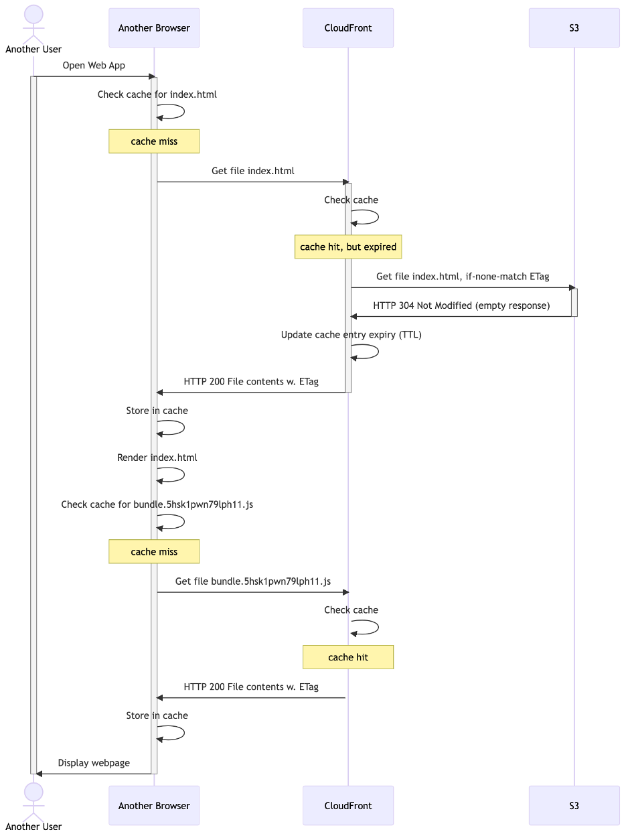Select the bottom CloudFront participant box
630x840 pixels.
(x=347, y=805)
